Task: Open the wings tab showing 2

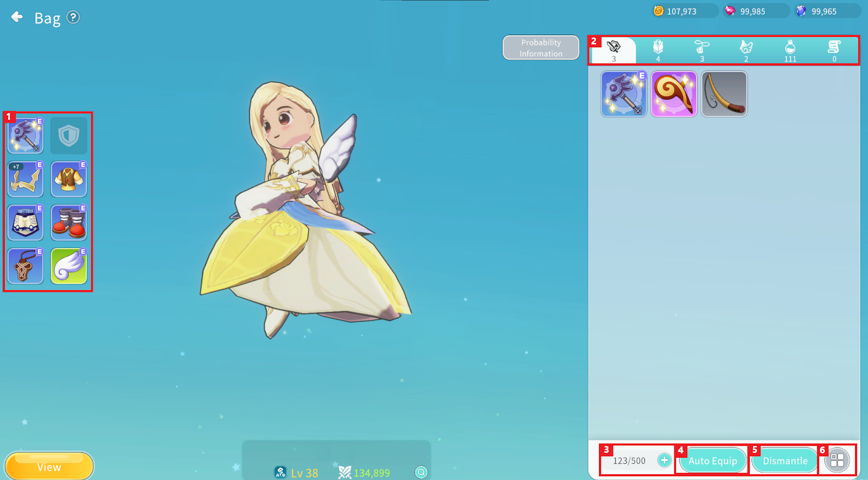Action: (x=746, y=50)
